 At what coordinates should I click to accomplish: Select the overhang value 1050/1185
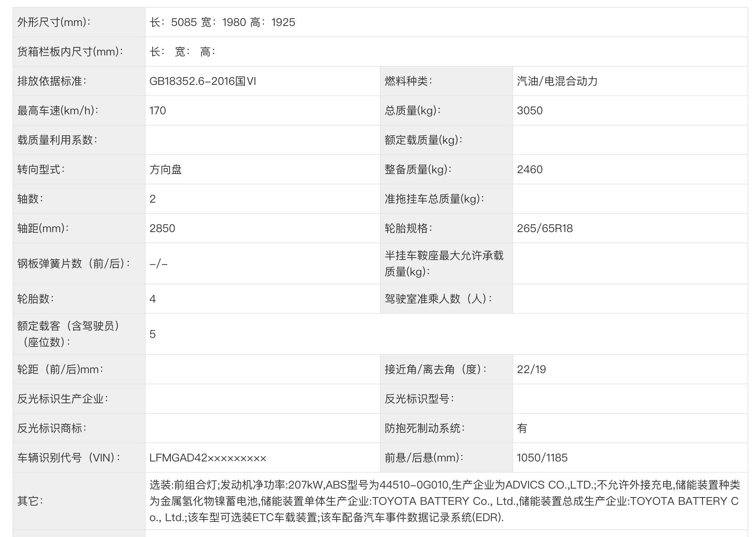click(542, 458)
